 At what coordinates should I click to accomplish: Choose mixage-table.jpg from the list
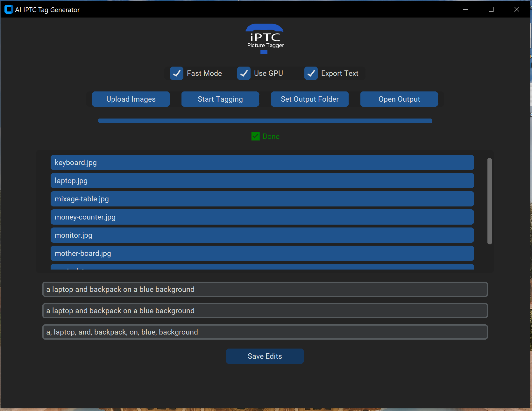[x=262, y=199]
